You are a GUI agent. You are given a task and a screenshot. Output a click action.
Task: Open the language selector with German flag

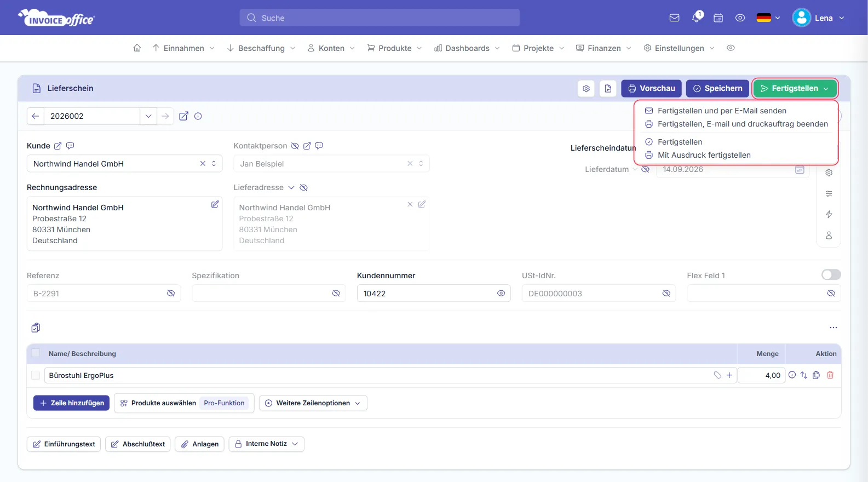tap(768, 18)
